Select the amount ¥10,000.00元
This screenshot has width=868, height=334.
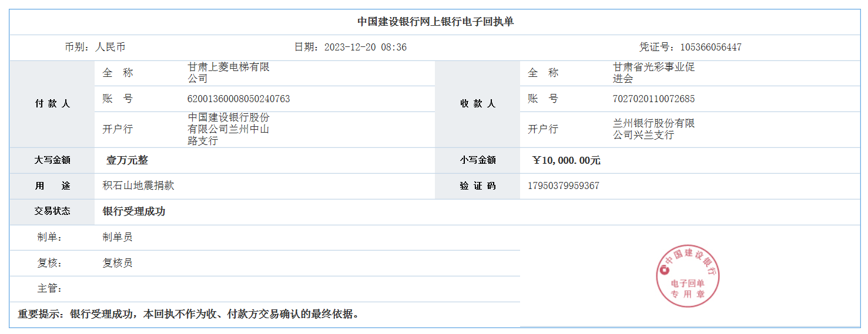pos(566,160)
